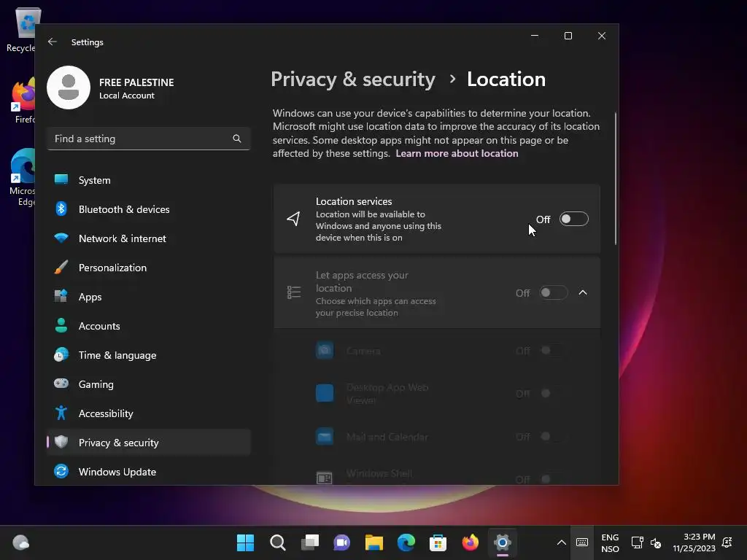Launch Microsoft Edge from taskbar
Image resolution: width=747 pixels, height=560 pixels.
point(406,542)
